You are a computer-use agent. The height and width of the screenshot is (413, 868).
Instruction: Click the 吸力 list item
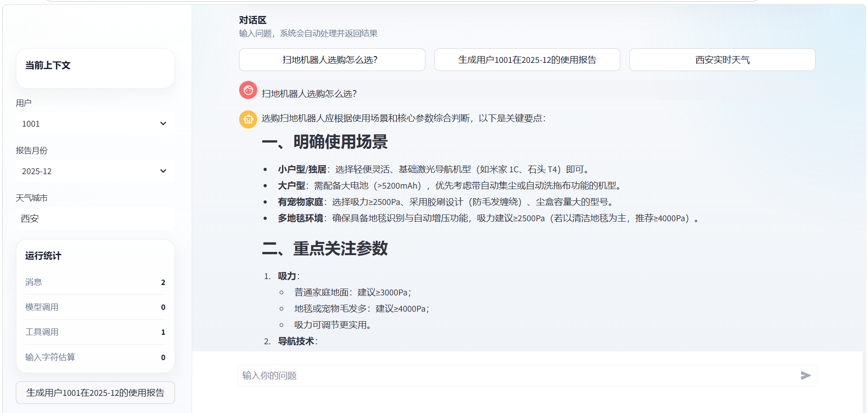point(289,276)
